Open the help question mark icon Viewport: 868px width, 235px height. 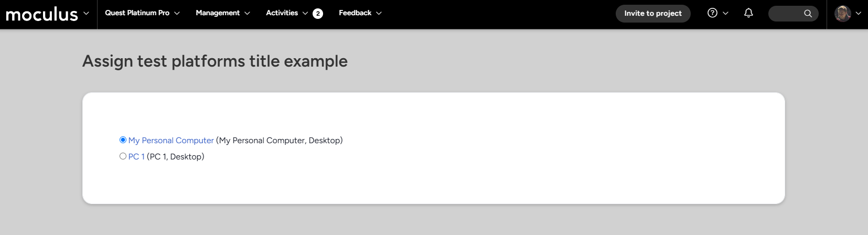click(712, 13)
